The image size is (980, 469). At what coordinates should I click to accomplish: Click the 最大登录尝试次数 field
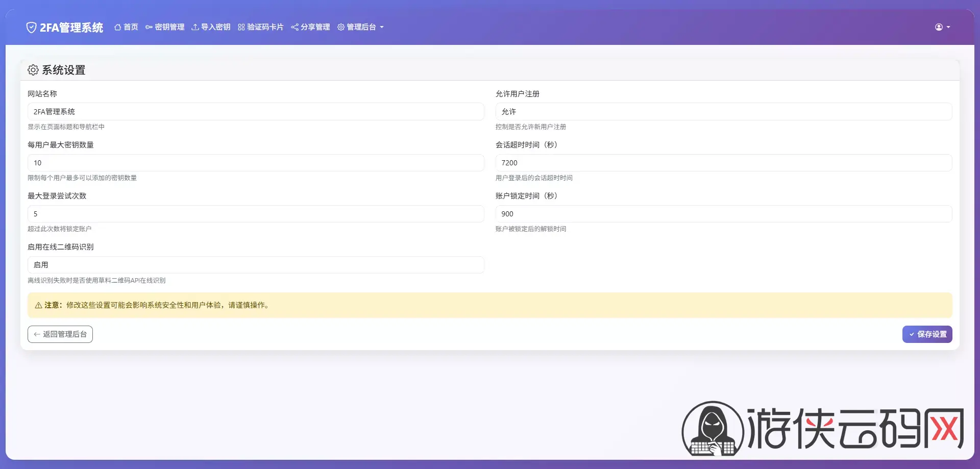(255, 214)
